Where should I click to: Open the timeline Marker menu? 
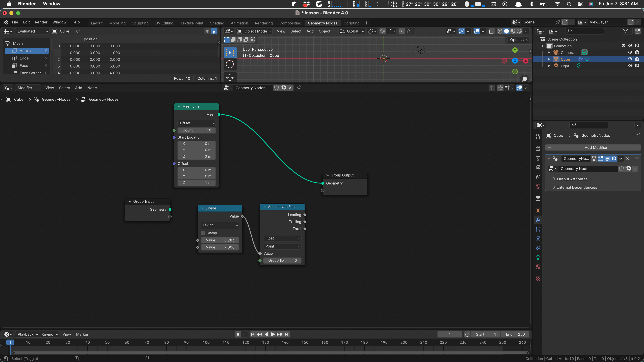click(x=82, y=334)
